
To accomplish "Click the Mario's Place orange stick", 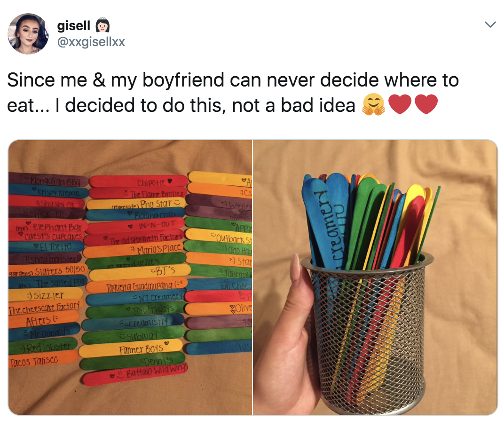I will point(134,250).
